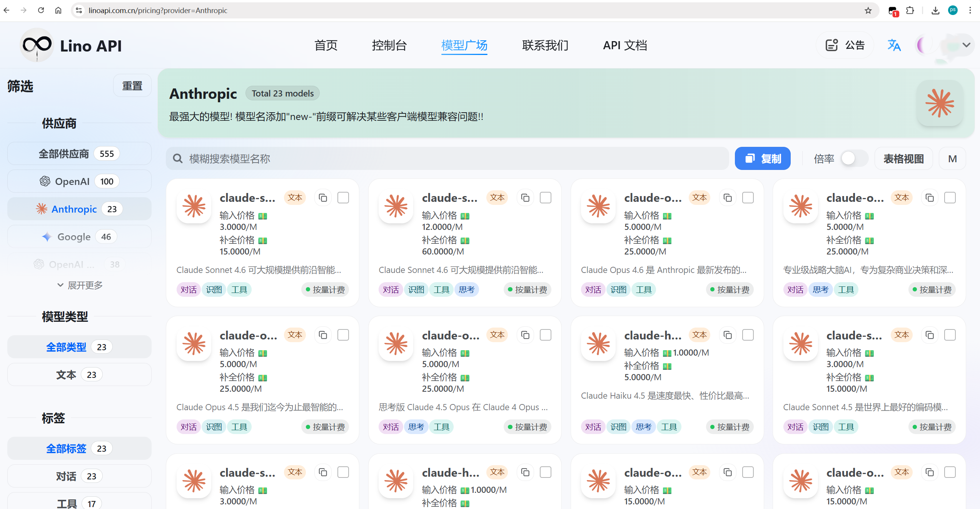Tick the checkbox on the 专业级战略大脑AI card
Screen dimensions: 980x509
950,198
